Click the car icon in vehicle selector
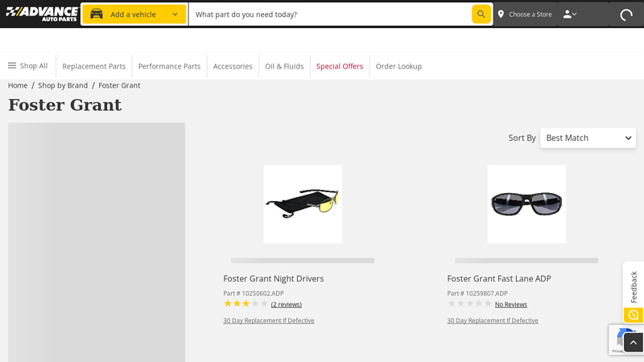Viewport: 644px width, 362px height. point(97,14)
